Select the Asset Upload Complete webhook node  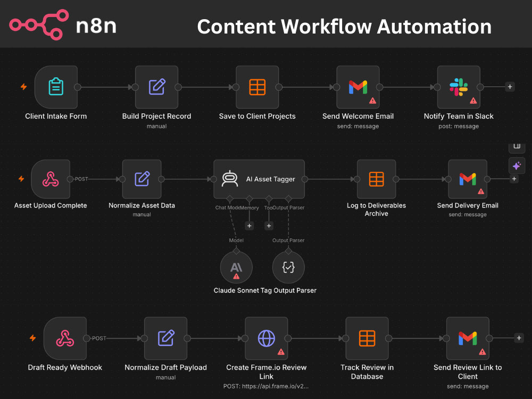click(x=51, y=179)
